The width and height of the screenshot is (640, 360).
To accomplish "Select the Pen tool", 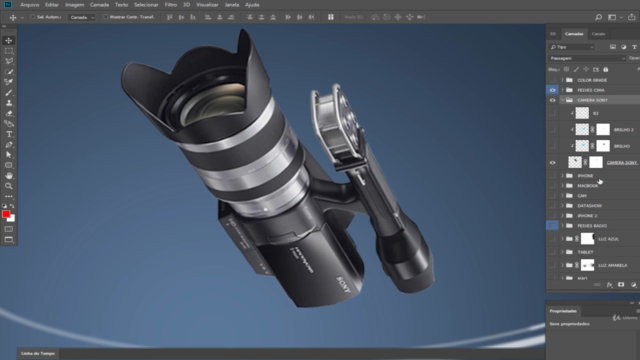I will [9, 144].
